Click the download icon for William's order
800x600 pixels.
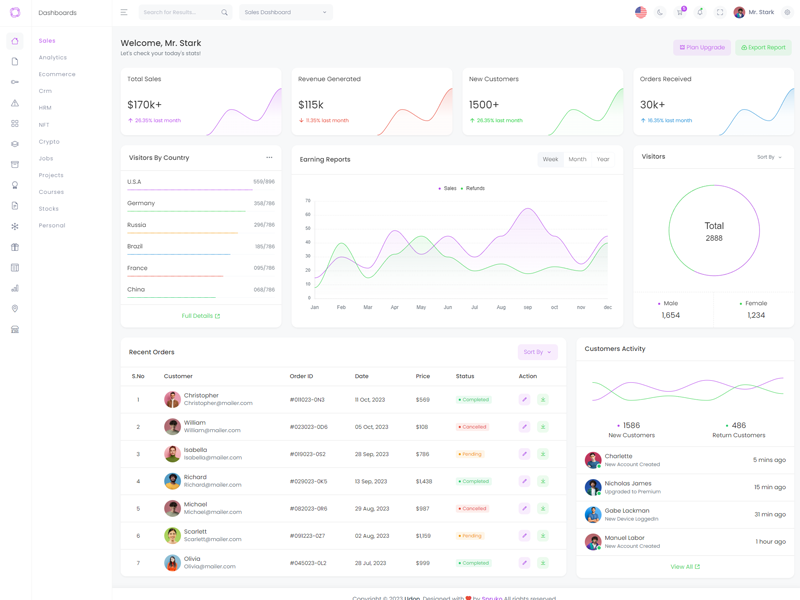[x=543, y=427]
